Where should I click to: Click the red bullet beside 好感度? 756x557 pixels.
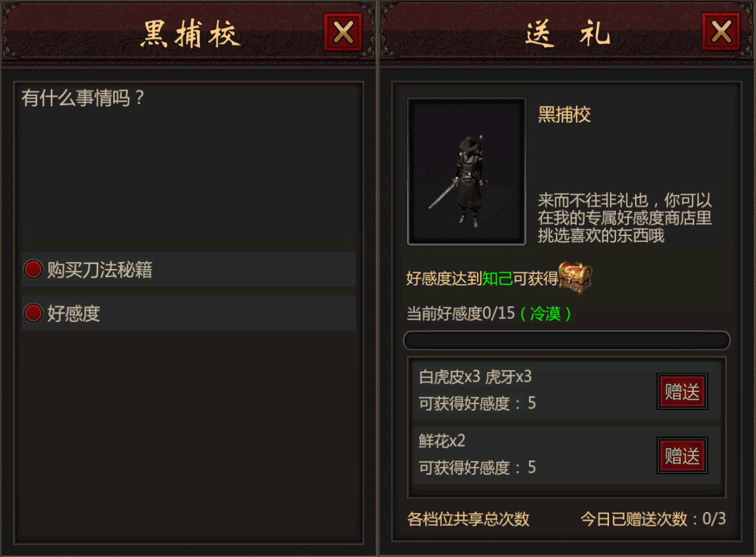click(33, 313)
